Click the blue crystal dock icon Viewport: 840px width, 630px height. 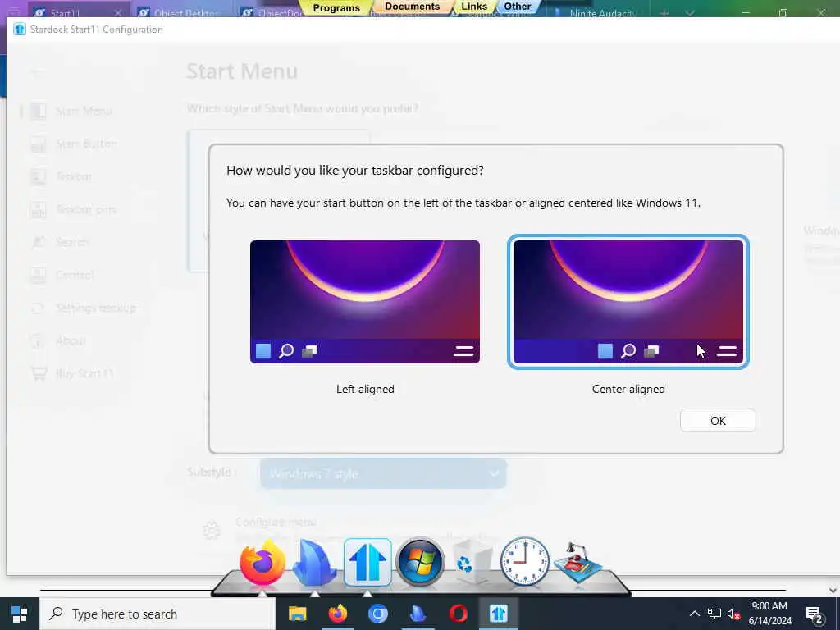pos(314,563)
